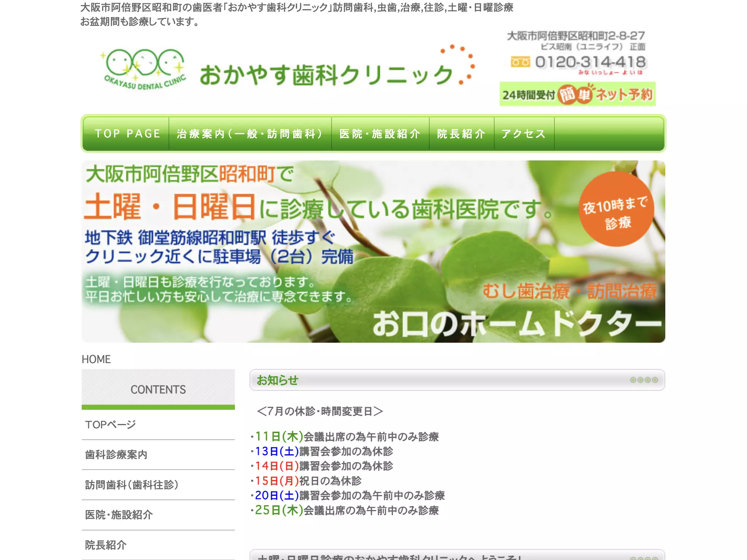This screenshot has height=560, width=747.
Task: Click the orange 夜10時まで診療 circle
Action: [616, 209]
